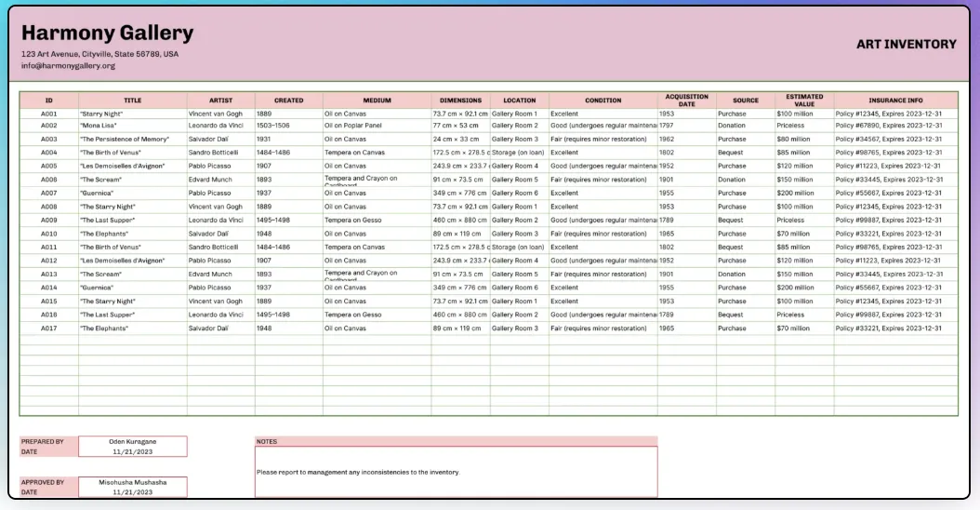Screen dimensions: 980x510
Task: Edit the Oden Kuragane prepared-by field
Action: pos(133,442)
